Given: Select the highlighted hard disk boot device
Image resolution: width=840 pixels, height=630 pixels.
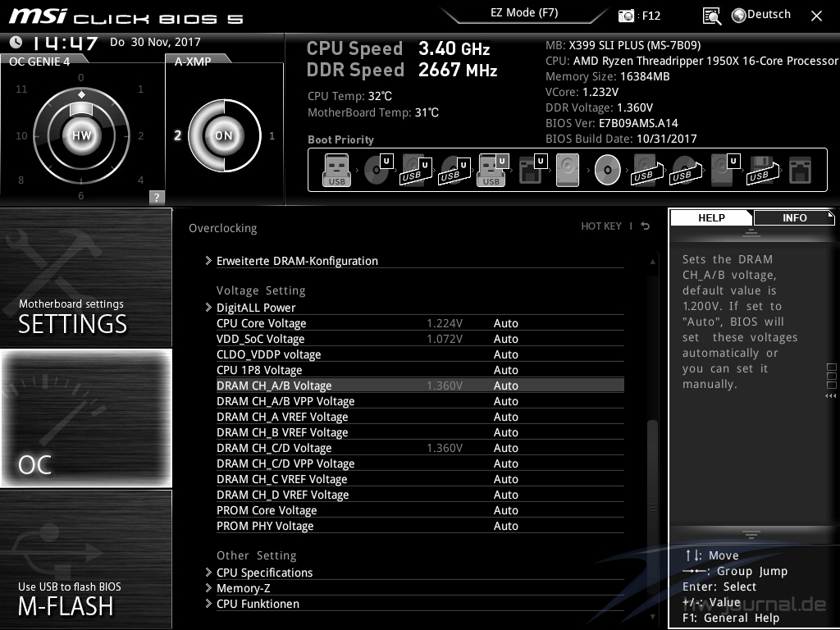Looking at the screenshot, I should [x=568, y=171].
